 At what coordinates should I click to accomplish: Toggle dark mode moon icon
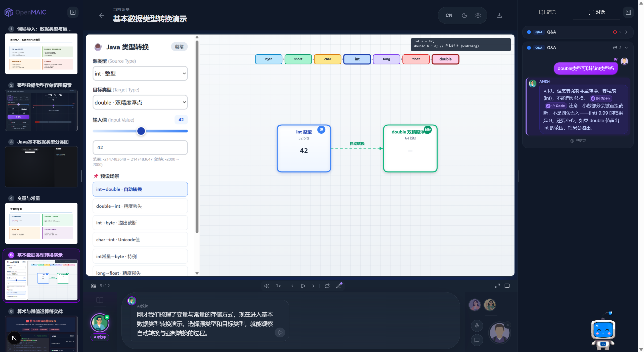(x=464, y=15)
